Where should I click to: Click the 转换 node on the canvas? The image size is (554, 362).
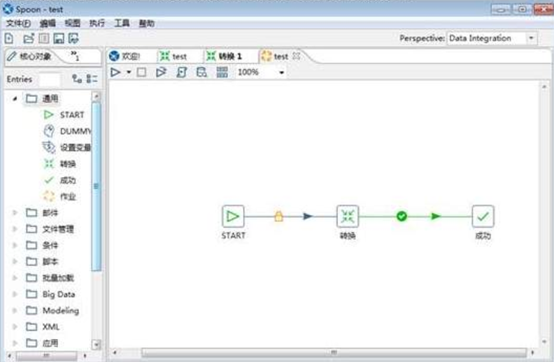[348, 216]
